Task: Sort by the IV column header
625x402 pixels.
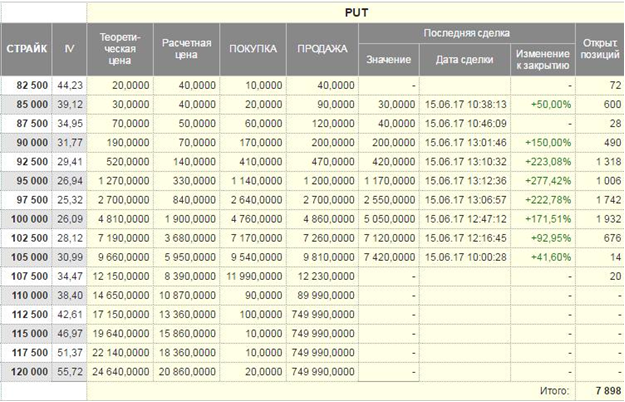Action: tap(68, 49)
